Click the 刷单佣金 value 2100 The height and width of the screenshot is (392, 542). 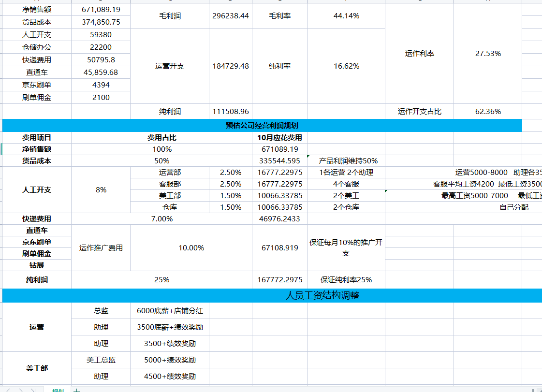[101, 98]
